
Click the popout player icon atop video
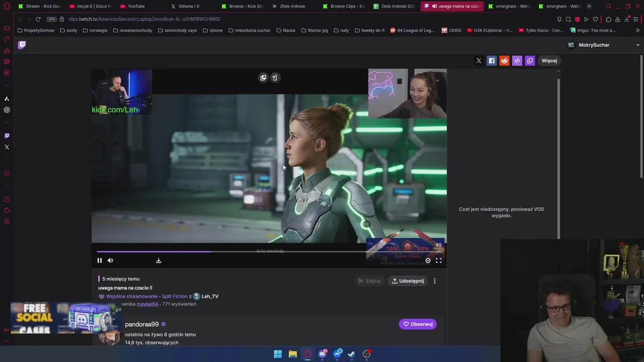(263, 78)
